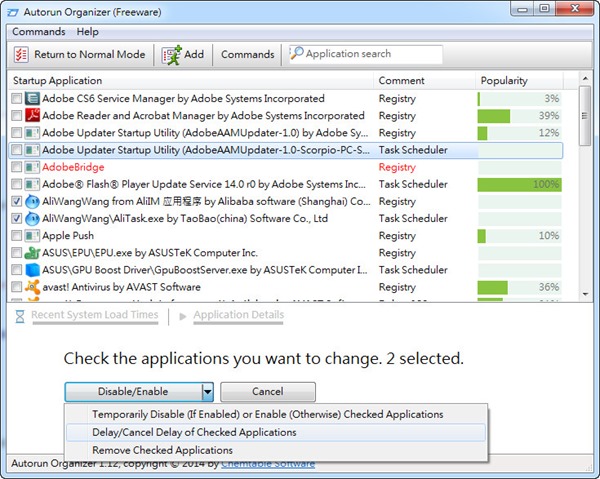The image size is (600, 479).
Task: Open the Commands menu in the menu bar
Action: [39, 32]
